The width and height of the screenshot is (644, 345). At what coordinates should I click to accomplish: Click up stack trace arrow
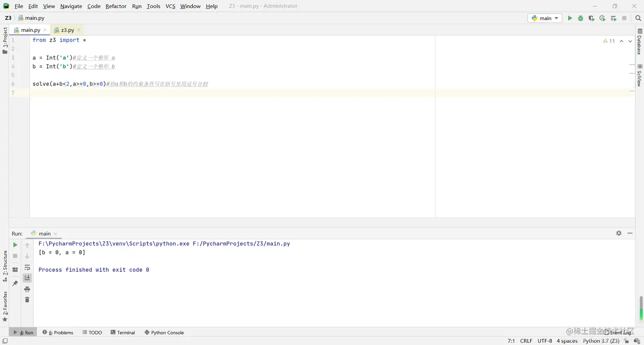point(27,245)
